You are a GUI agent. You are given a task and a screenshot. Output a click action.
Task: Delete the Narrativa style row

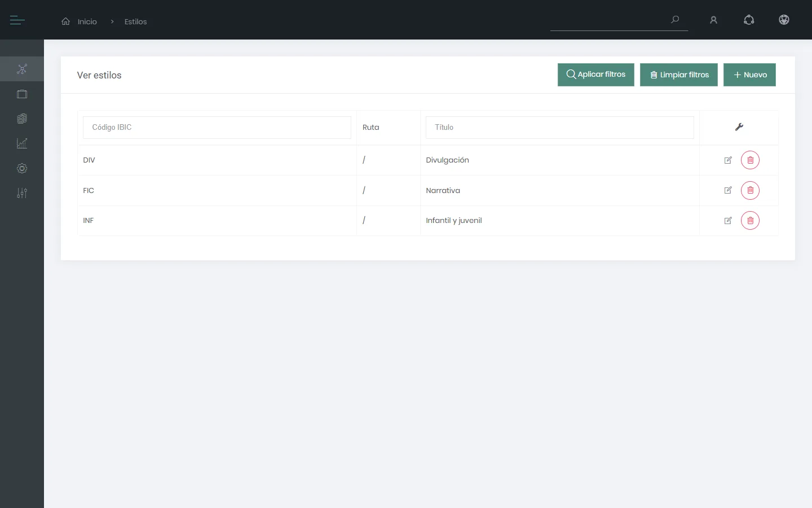pos(750,190)
